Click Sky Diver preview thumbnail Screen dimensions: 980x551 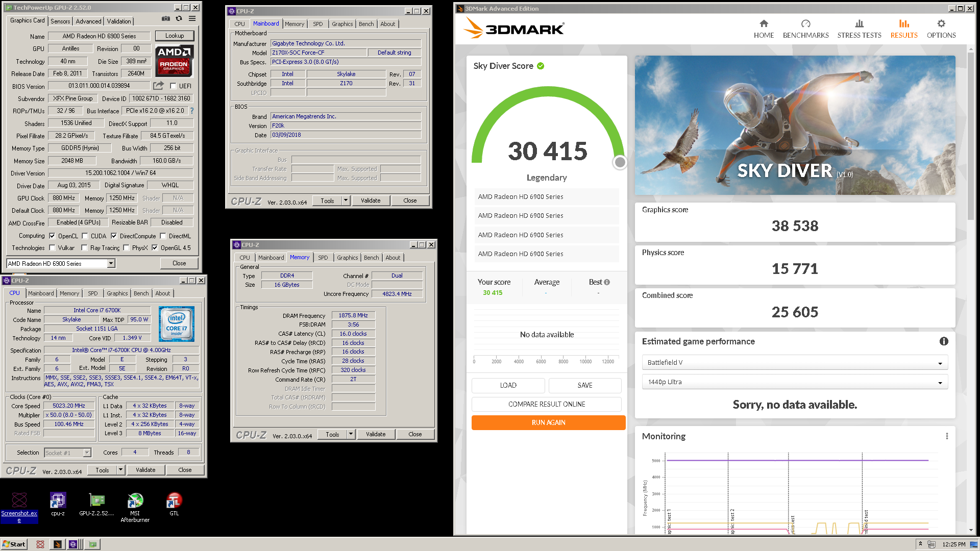795,125
